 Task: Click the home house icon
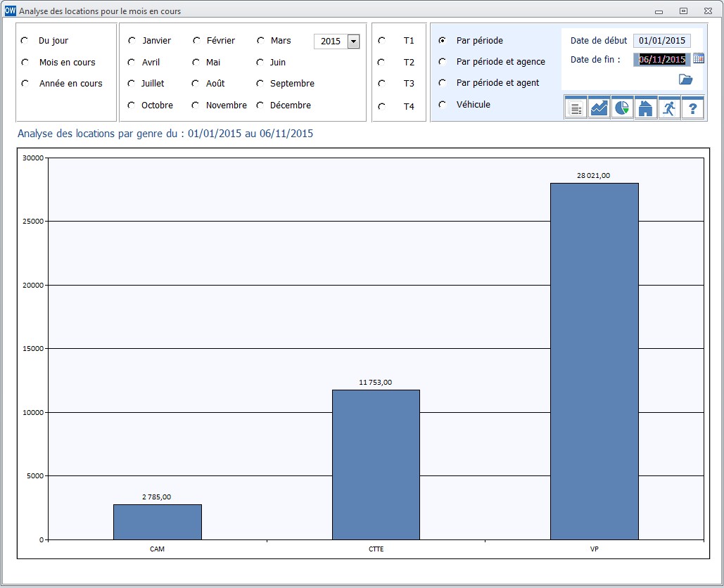[x=645, y=108]
